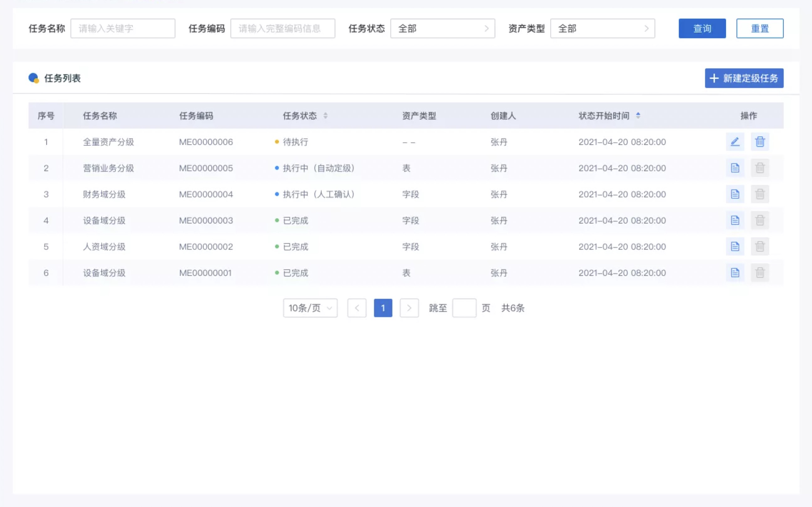Open document icon for task ME00000002

coord(735,247)
